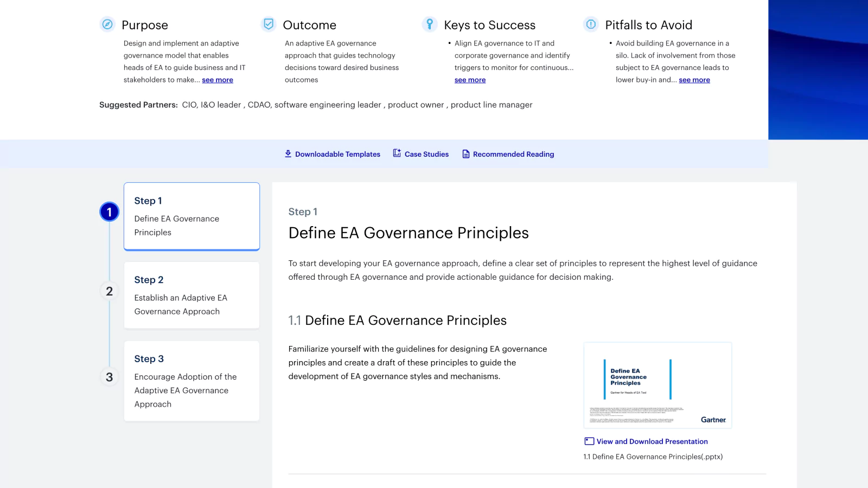The width and height of the screenshot is (868, 488).
Task: Click the Pitfalls to Avoid alert icon
Action: 590,24
